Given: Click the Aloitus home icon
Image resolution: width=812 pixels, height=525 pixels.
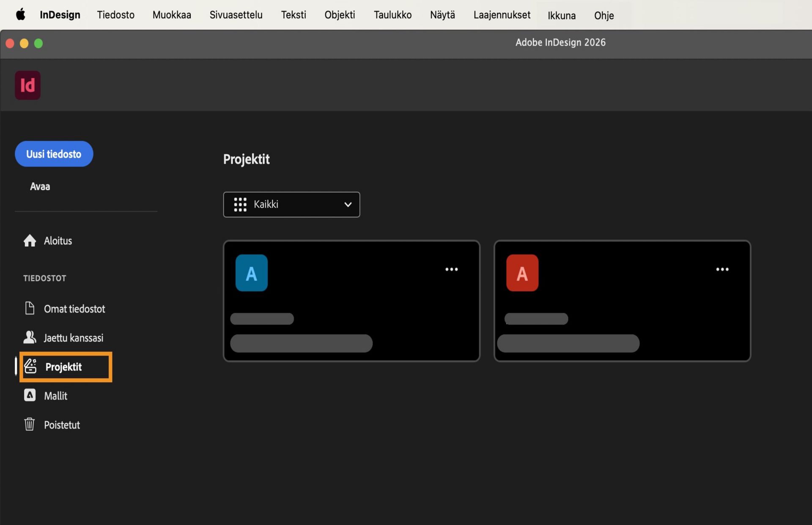Looking at the screenshot, I should click(30, 241).
